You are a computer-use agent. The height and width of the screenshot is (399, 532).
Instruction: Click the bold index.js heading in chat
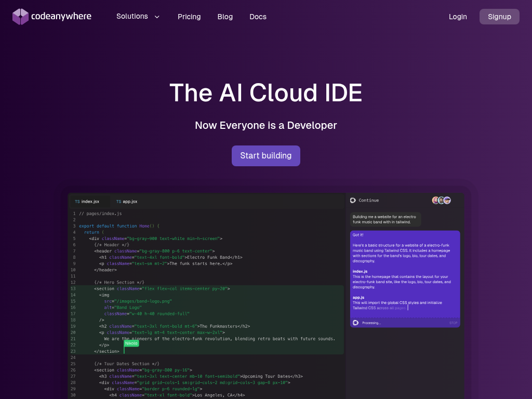pyautogui.click(x=360, y=271)
